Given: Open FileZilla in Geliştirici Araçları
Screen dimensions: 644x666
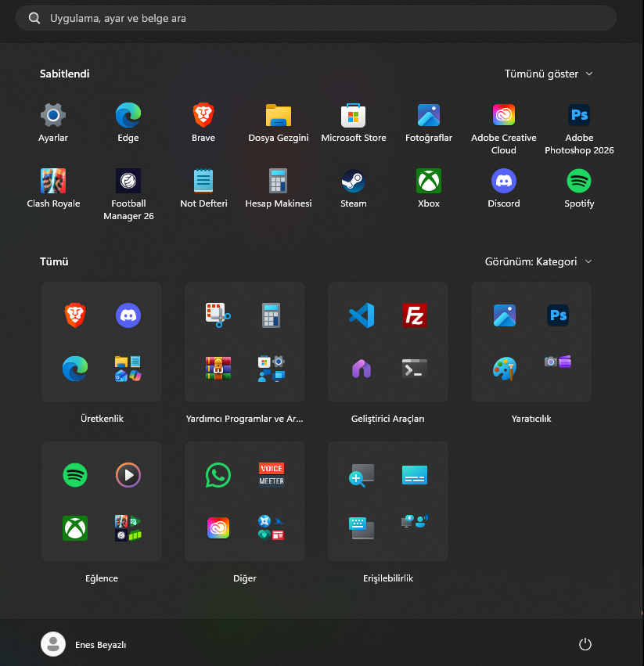Looking at the screenshot, I should pyautogui.click(x=415, y=315).
